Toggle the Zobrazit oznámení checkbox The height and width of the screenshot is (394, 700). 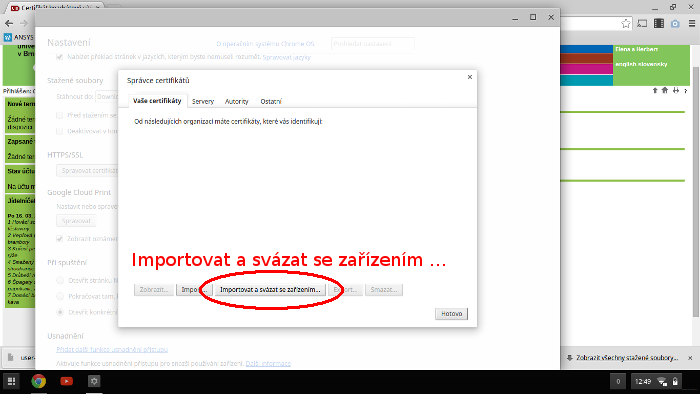coord(59,239)
